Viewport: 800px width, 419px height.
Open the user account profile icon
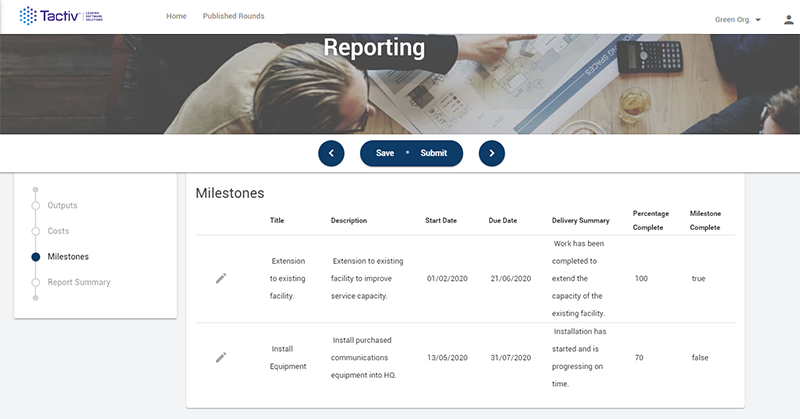pos(789,20)
